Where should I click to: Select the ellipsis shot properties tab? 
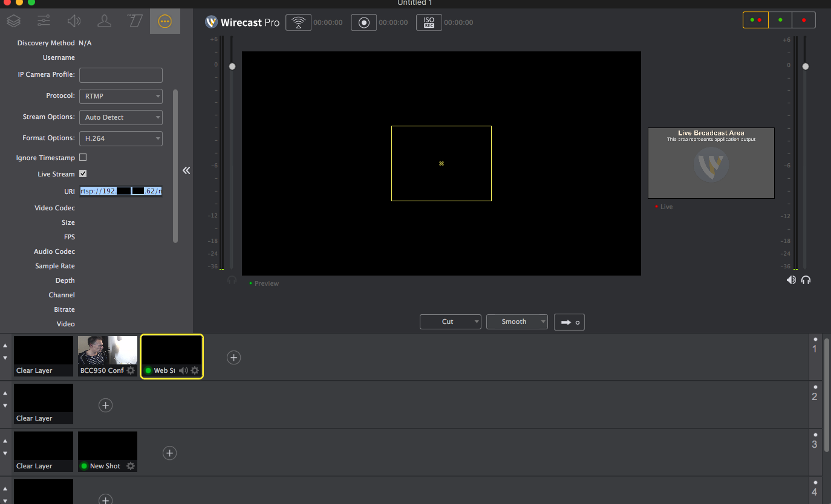pyautogui.click(x=165, y=20)
